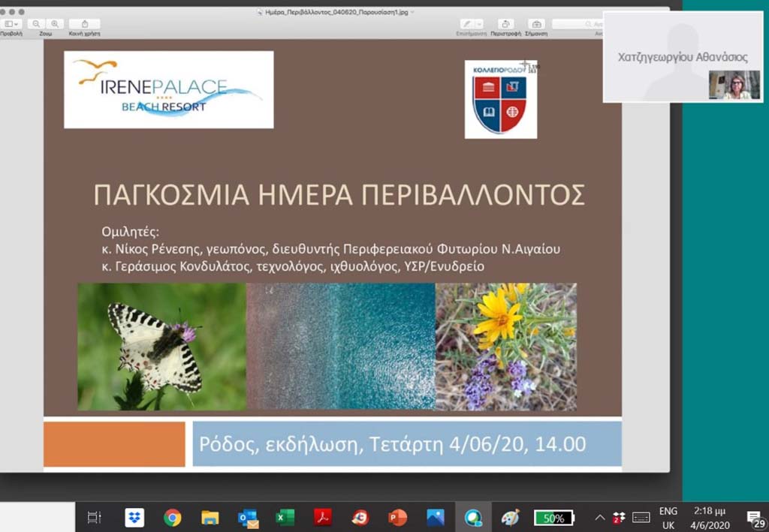Click the orange rectangle on the slide
The width and height of the screenshot is (769, 532).
(114, 444)
